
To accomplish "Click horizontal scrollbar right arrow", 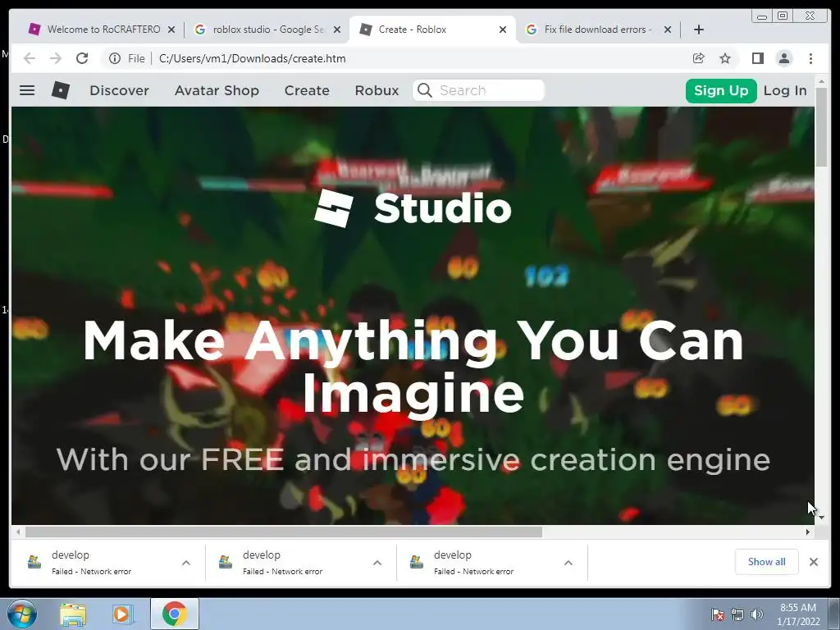I will pyautogui.click(x=808, y=532).
